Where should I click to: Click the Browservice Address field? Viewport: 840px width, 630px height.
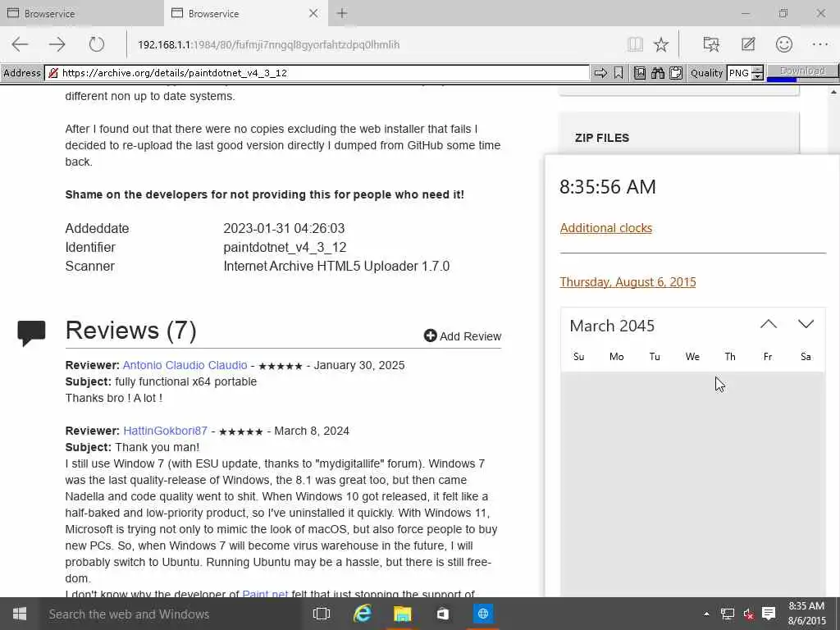[316, 73]
